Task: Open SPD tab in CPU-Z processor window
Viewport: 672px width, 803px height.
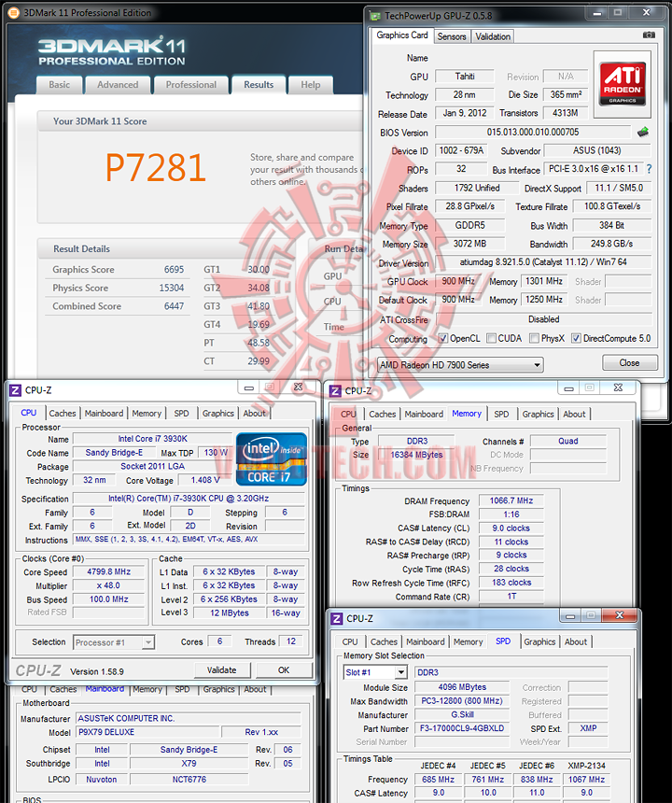Action: point(181,414)
